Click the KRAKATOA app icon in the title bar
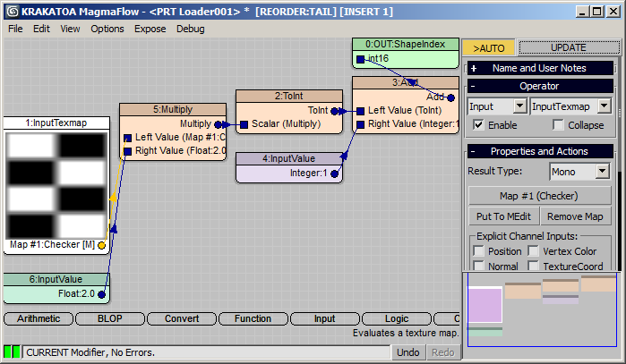 [13, 12]
